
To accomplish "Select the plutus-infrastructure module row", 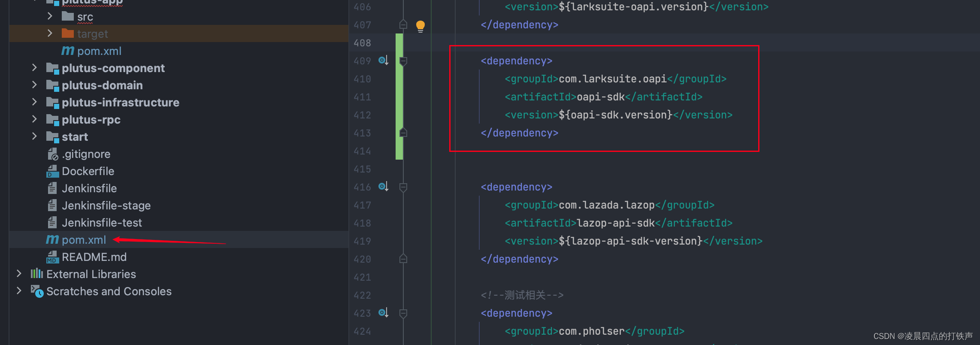I will [178, 102].
